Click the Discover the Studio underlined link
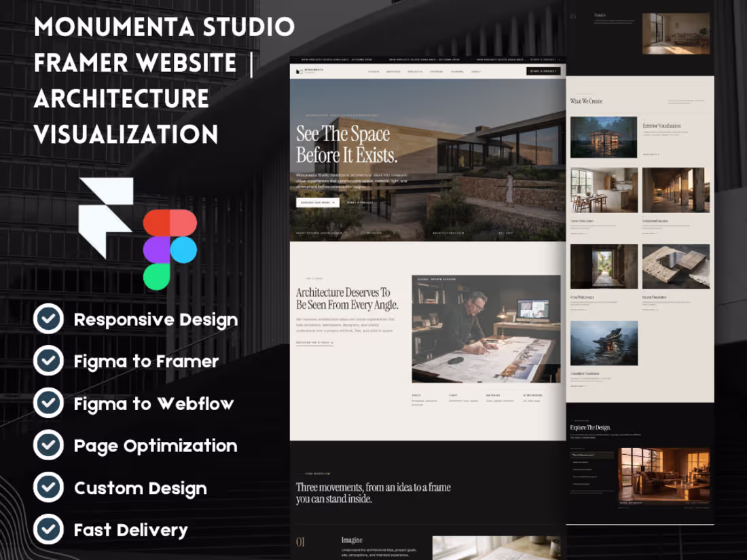The image size is (747, 560). (x=315, y=343)
